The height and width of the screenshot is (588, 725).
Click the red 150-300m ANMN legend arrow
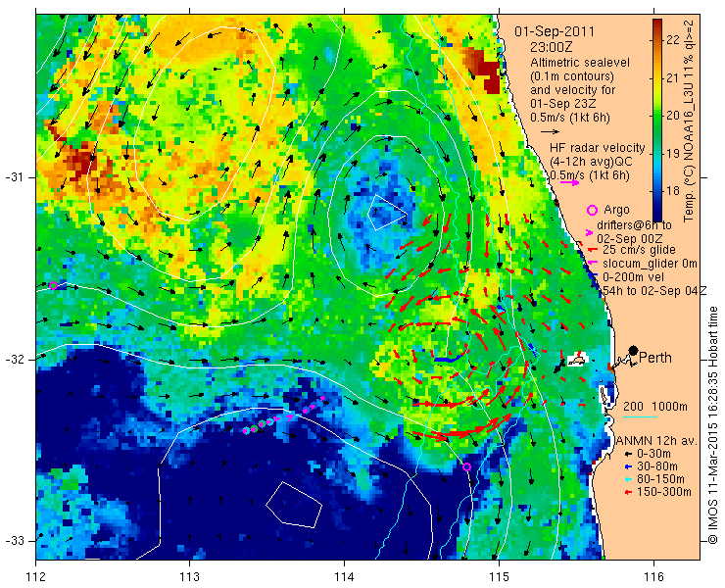[628, 492]
